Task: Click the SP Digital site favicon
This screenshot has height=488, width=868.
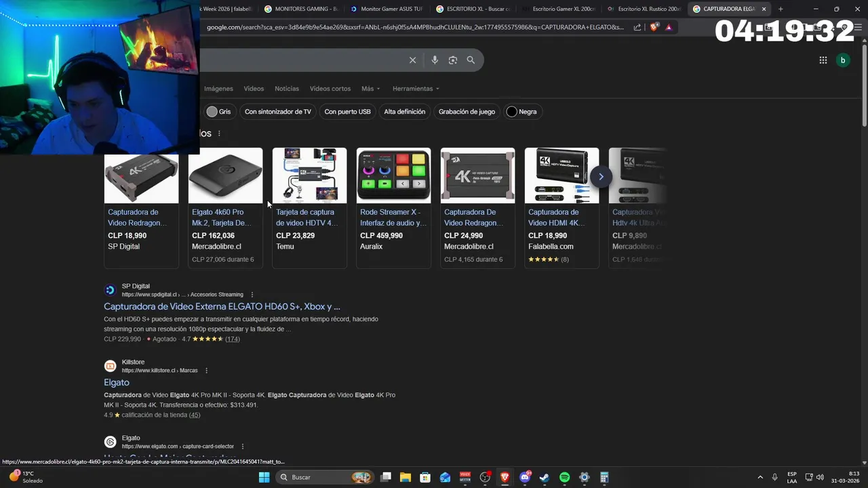Action: (x=110, y=290)
